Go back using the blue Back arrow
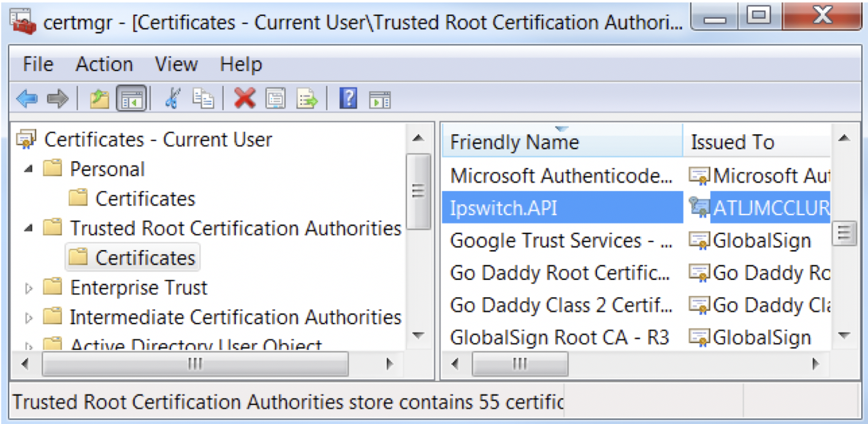The height and width of the screenshot is (424, 868). [x=26, y=98]
